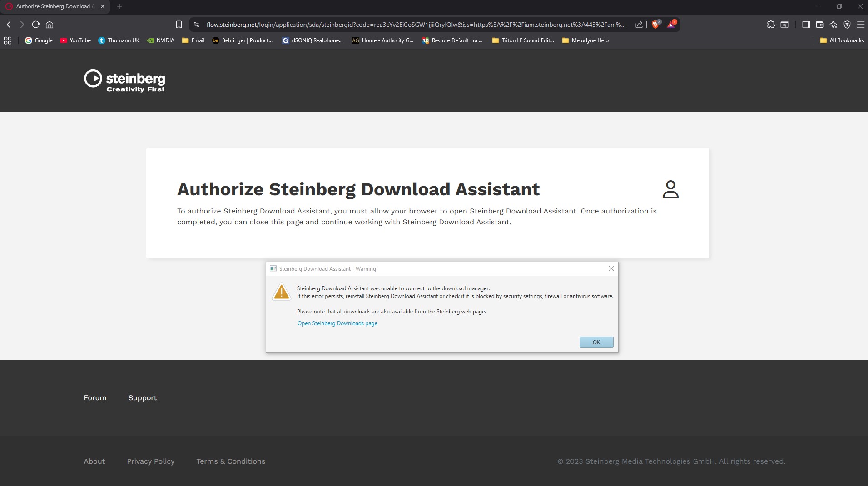The image size is (868, 486).
Task: Open the NVIDIA bookmark
Action: coord(160,40)
